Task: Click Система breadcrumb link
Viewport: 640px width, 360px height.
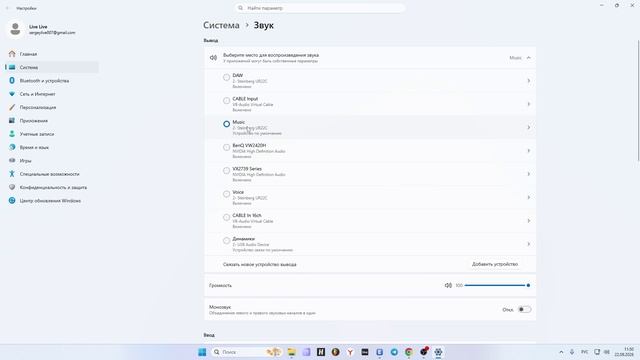Action: pos(221,25)
